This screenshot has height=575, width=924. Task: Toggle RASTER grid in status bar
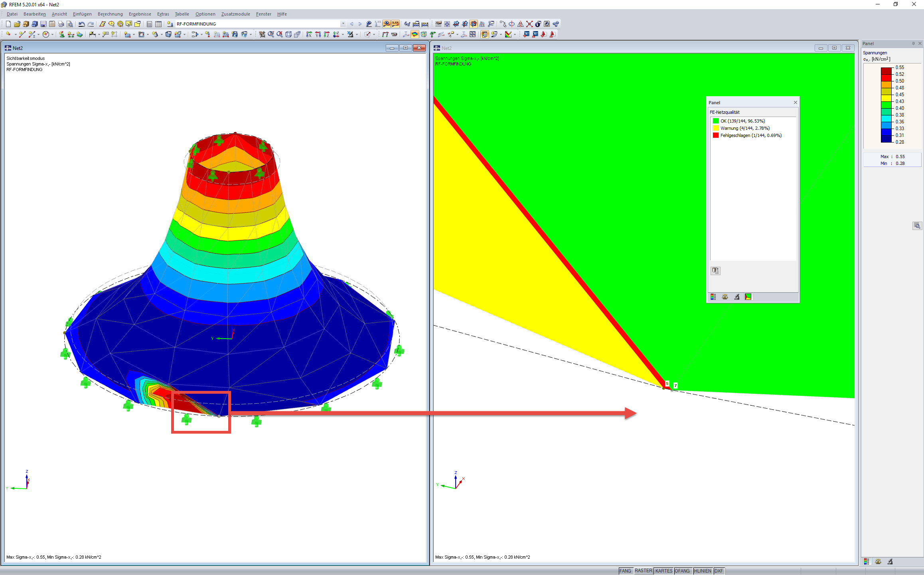coord(643,571)
